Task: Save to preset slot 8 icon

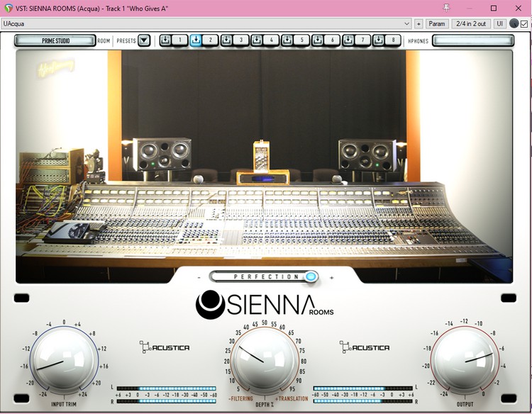Action: [378, 40]
